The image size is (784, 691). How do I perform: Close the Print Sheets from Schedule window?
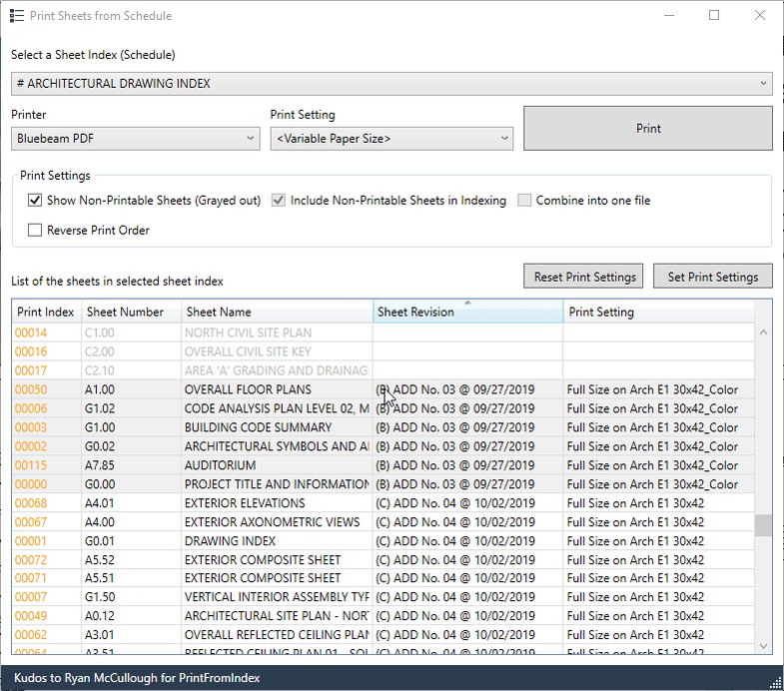point(760,16)
